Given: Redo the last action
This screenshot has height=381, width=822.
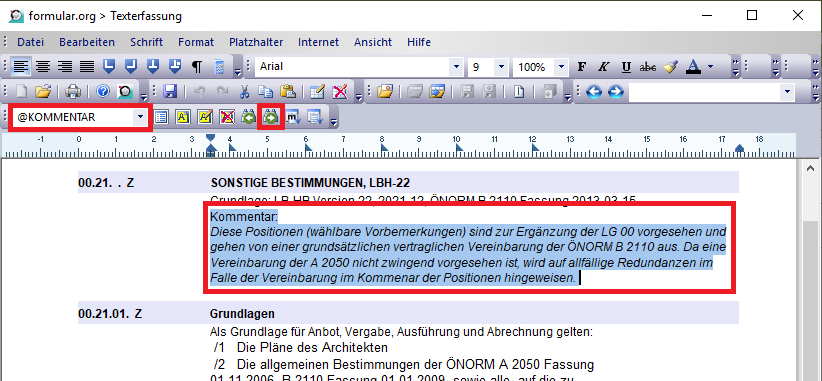Looking at the screenshot, I should pyautogui.click(x=222, y=92).
